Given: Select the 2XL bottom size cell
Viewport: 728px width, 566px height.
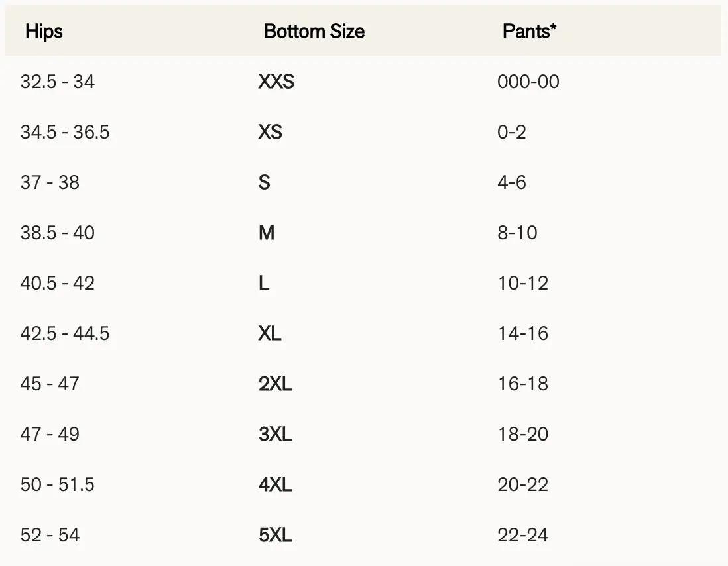Looking at the screenshot, I should (275, 384).
